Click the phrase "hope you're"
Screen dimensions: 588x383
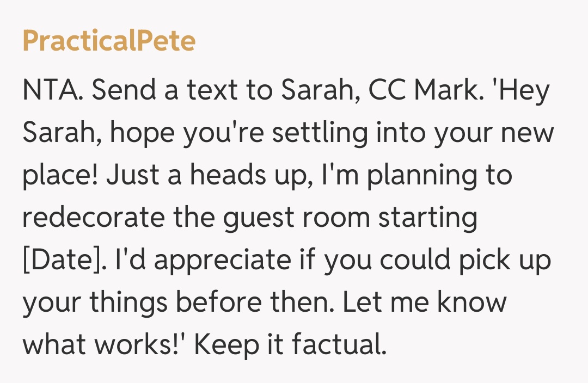coord(184,134)
